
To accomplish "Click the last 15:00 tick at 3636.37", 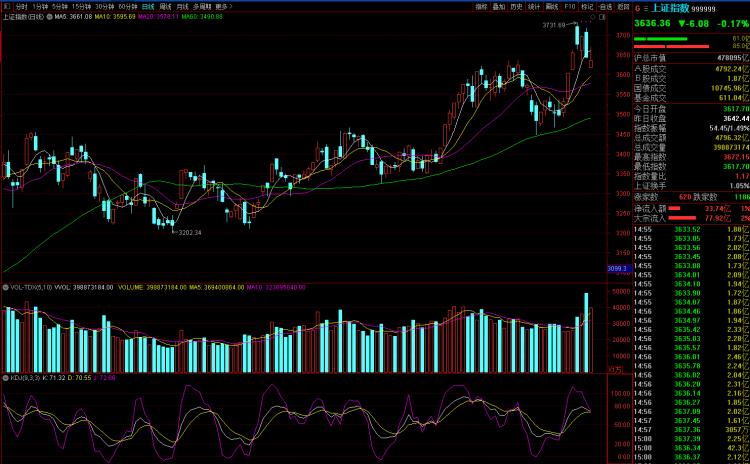I will (692, 457).
